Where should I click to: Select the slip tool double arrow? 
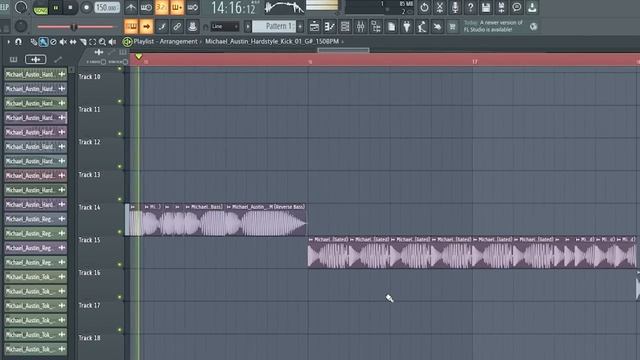point(73,42)
